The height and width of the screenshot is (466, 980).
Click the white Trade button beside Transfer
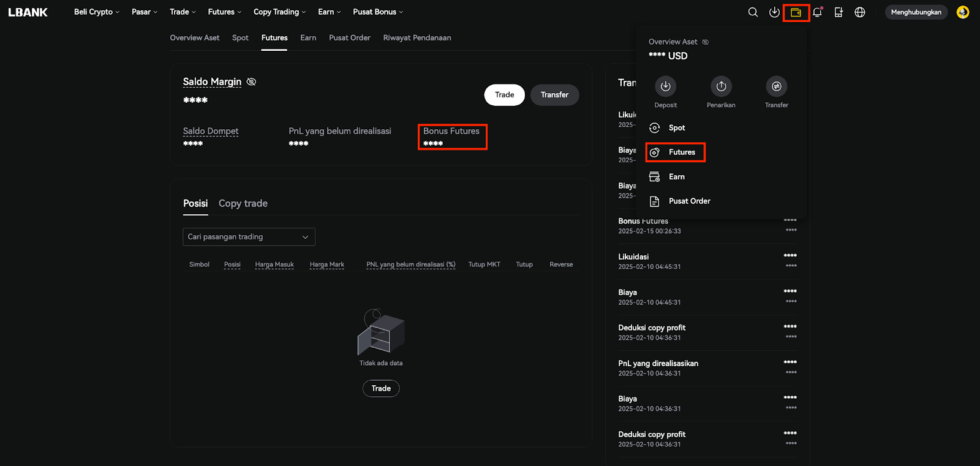click(x=504, y=95)
